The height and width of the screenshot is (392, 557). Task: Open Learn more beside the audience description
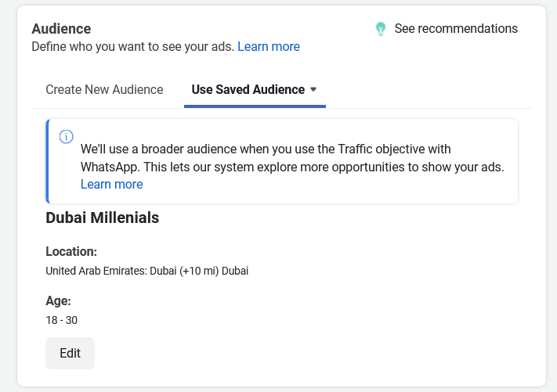coord(268,47)
